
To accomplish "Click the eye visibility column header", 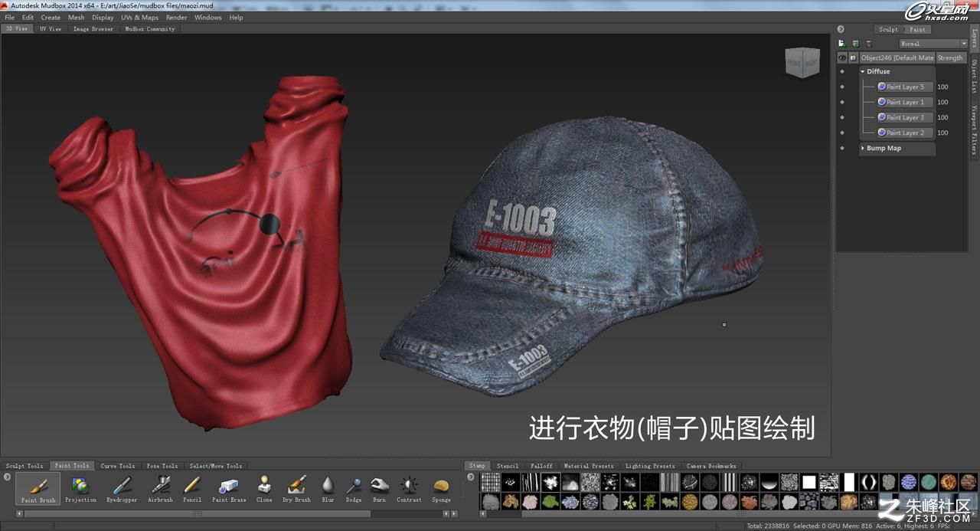I will click(x=842, y=57).
